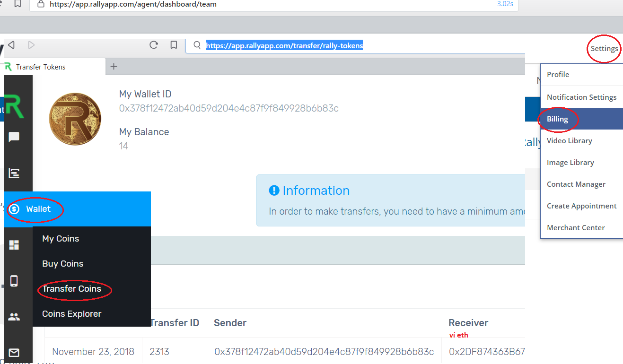Image resolution: width=623 pixels, height=364 pixels.
Task: Open Profile from the Settings menu
Action: click(582, 75)
